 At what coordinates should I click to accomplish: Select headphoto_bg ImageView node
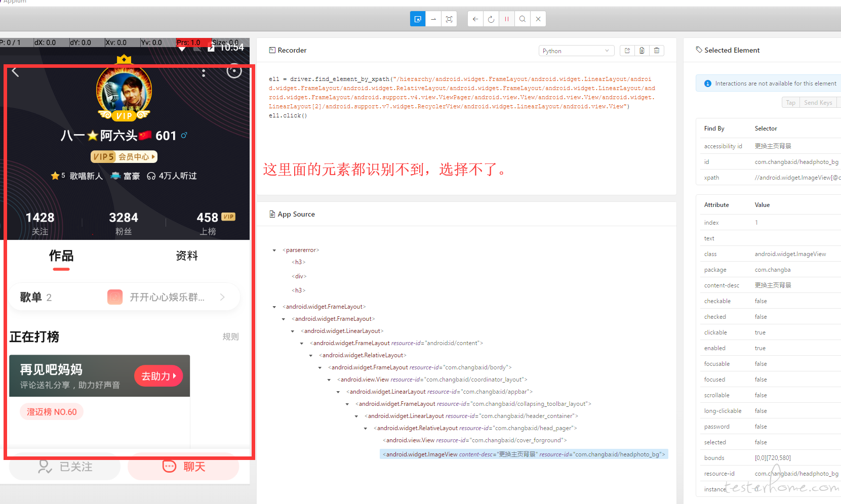click(x=524, y=454)
